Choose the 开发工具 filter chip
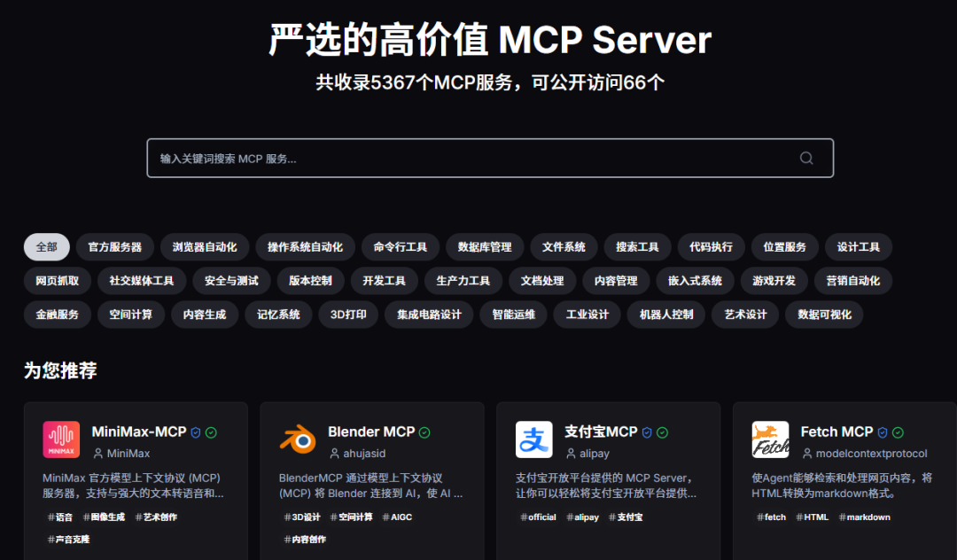The width and height of the screenshot is (957, 560). click(x=384, y=281)
